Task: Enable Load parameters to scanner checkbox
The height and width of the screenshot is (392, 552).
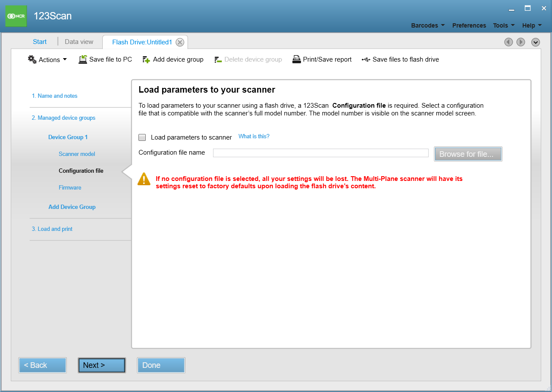Action: [142, 137]
